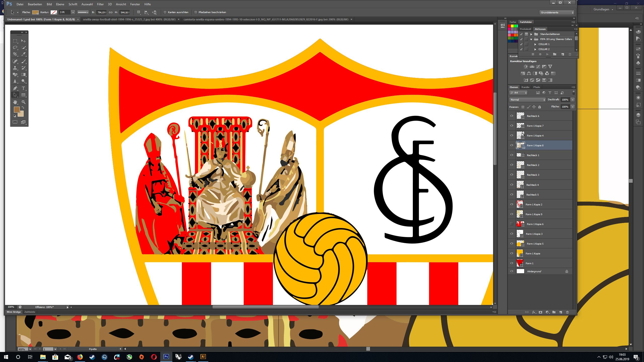Select the Move tool
The width and height of the screenshot is (644, 362).
pos(23,41)
